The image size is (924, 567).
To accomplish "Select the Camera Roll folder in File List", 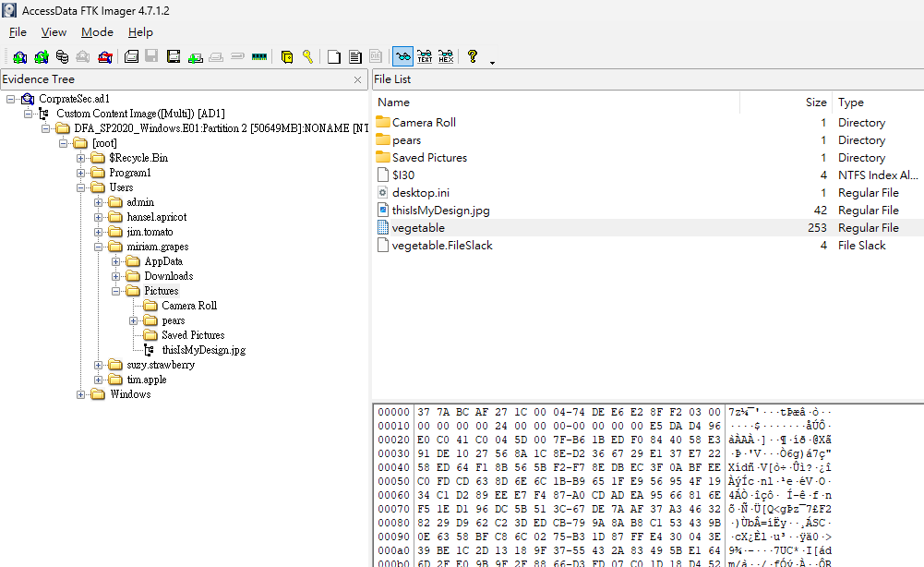I will (x=424, y=123).
